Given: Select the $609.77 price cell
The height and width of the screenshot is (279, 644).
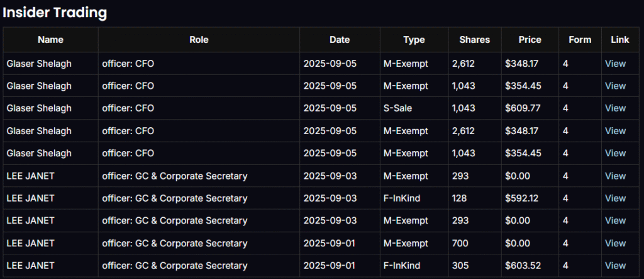Looking at the screenshot, I should [522, 108].
